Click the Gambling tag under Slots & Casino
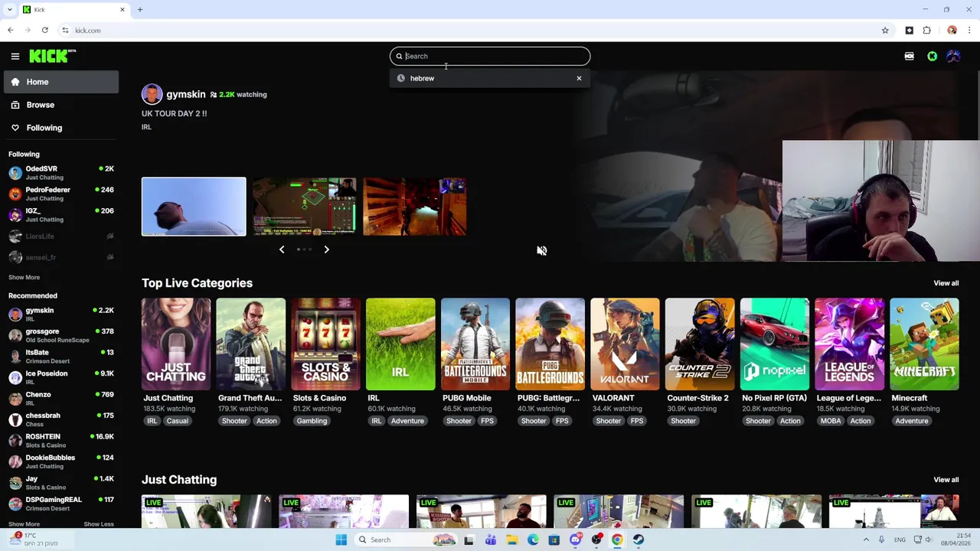 [x=312, y=421]
